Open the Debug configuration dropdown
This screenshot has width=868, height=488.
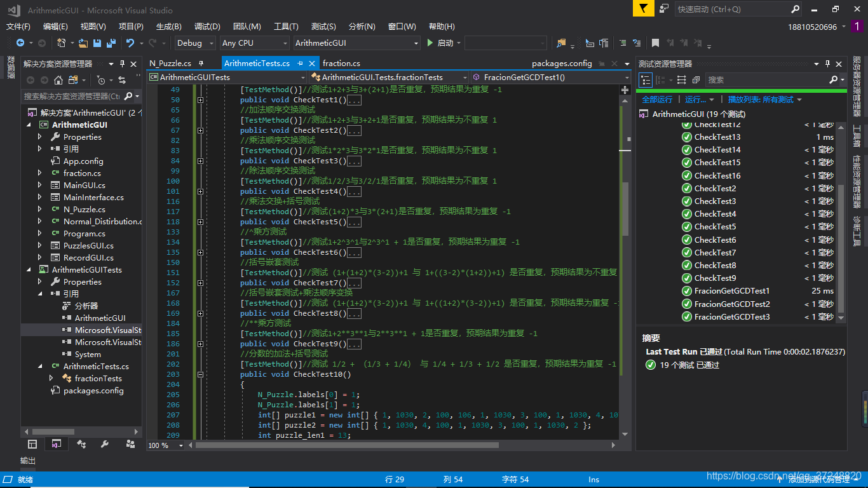pyautogui.click(x=196, y=43)
